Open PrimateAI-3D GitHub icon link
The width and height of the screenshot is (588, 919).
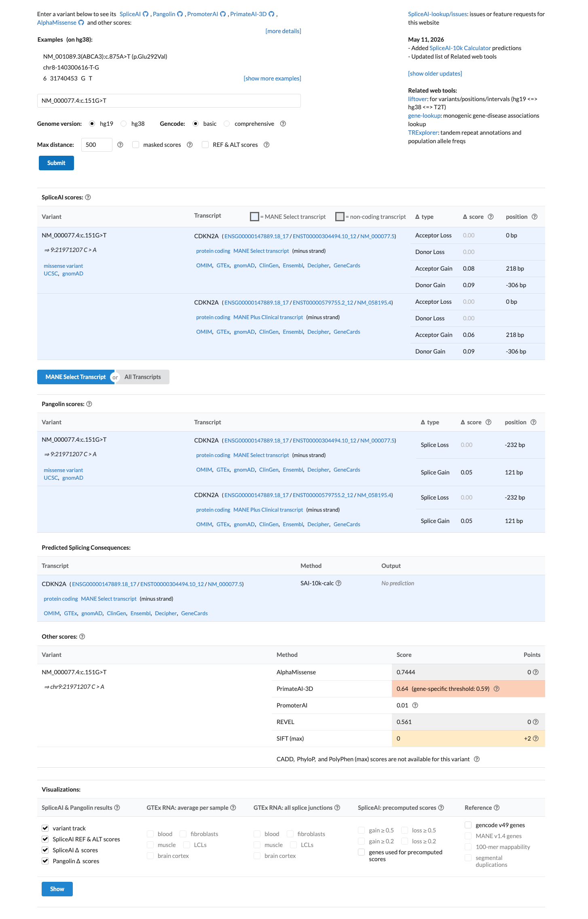pos(271,14)
